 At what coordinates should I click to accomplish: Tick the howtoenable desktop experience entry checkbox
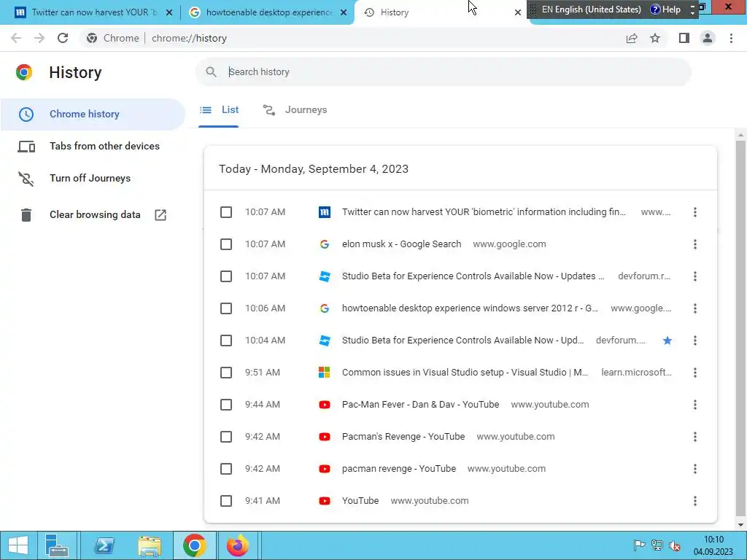(x=226, y=308)
